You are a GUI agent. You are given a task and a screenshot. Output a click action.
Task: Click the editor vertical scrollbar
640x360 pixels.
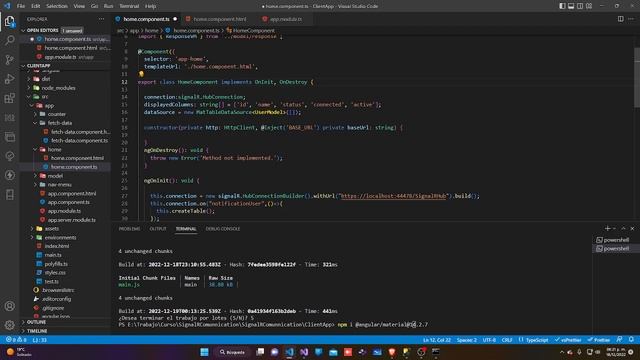click(x=637, y=78)
